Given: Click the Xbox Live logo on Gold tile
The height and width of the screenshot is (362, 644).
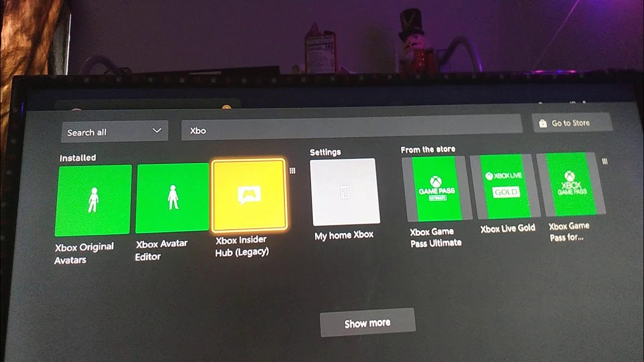Looking at the screenshot, I should (x=503, y=176).
